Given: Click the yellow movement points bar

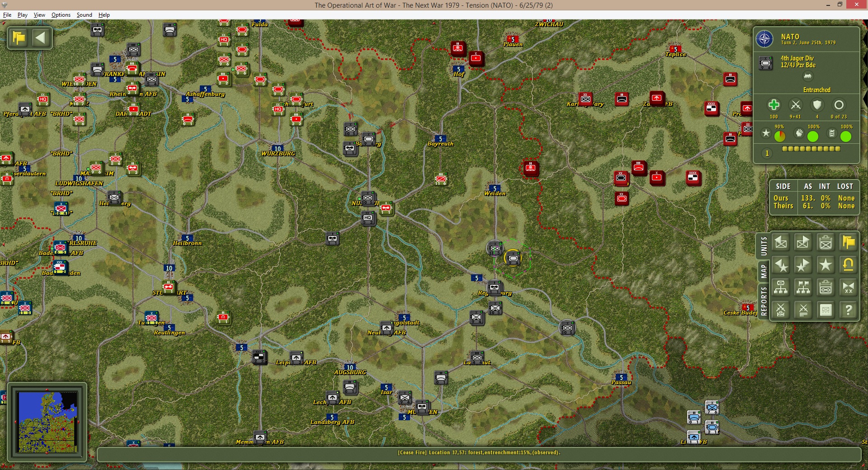Looking at the screenshot, I should 811,149.
